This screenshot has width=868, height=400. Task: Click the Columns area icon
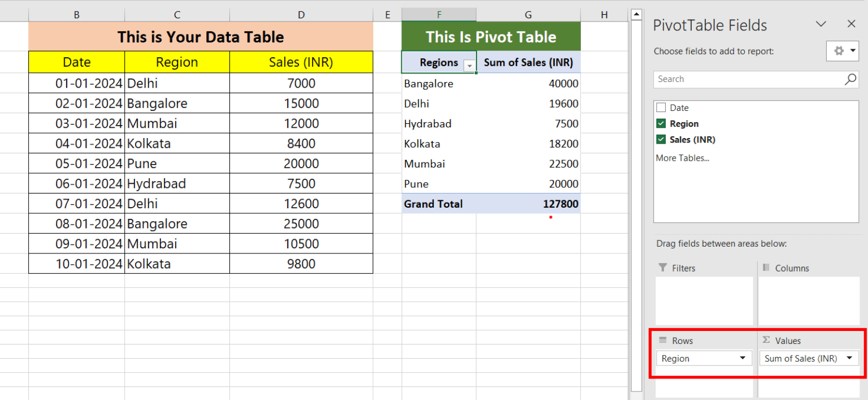click(x=766, y=268)
